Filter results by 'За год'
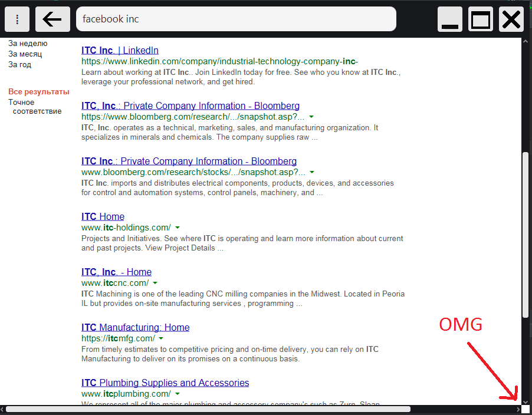This screenshot has height=415, width=532. click(x=19, y=64)
